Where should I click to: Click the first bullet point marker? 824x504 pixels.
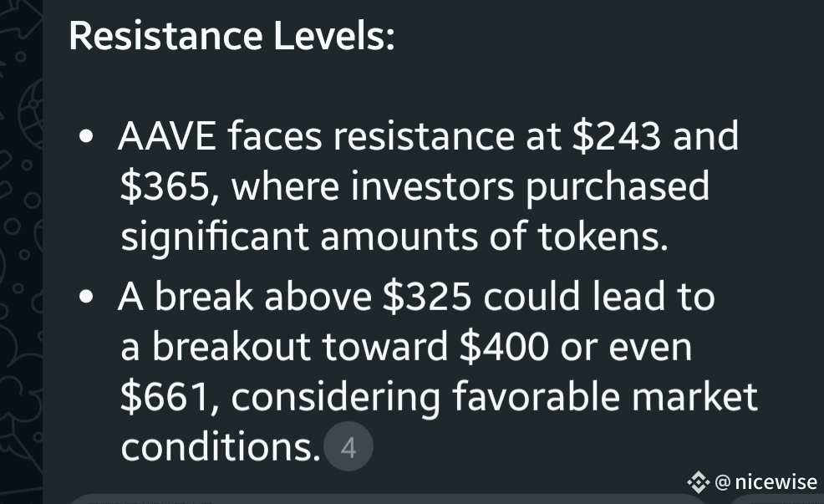85,136
